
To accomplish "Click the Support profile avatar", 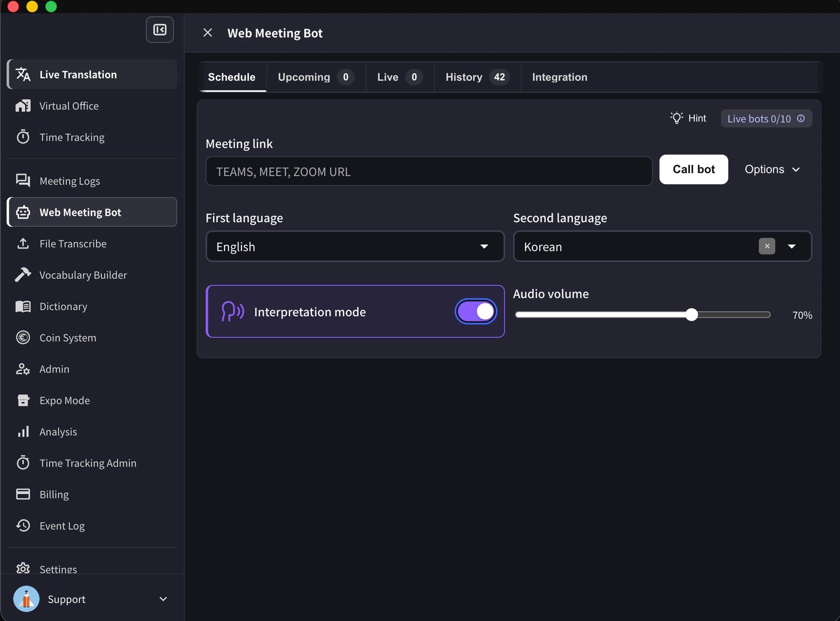I will pos(26,599).
